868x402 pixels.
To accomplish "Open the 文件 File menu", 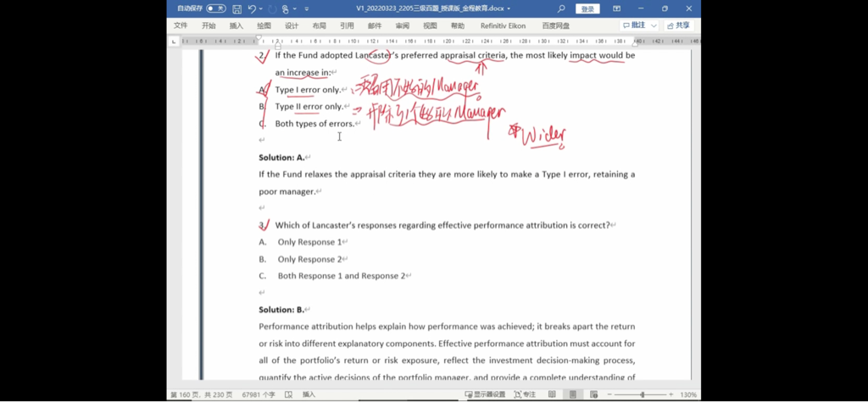I will [181, 25].
